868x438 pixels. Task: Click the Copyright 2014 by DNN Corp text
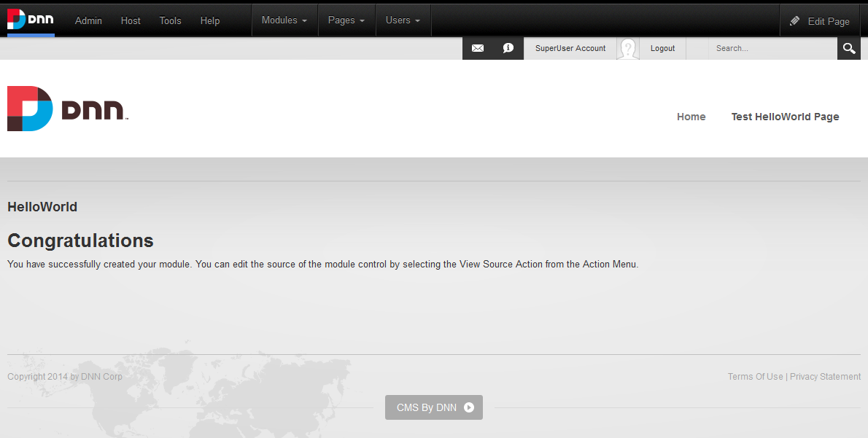click(x=65, y=377)
